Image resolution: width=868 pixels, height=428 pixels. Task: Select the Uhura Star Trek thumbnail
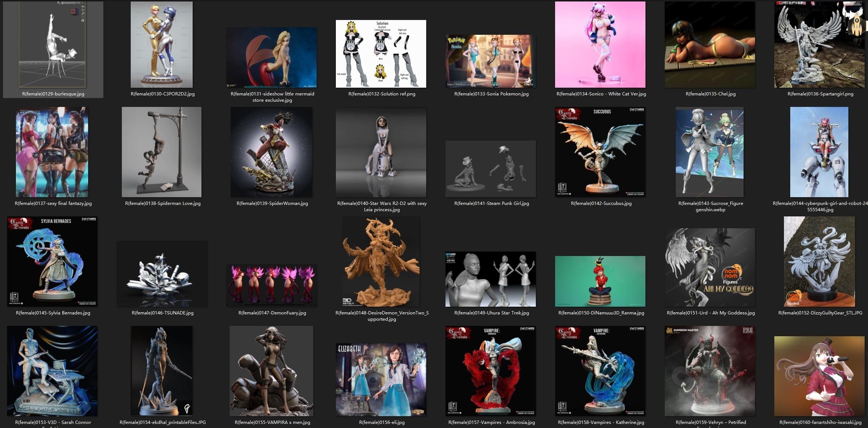pyautogui.click(x=491, y=279)
